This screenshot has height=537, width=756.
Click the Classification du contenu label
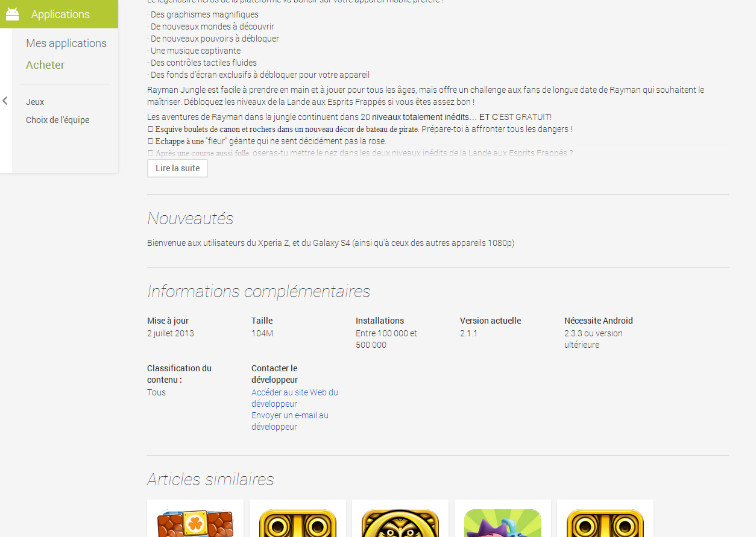click(179, 374)
